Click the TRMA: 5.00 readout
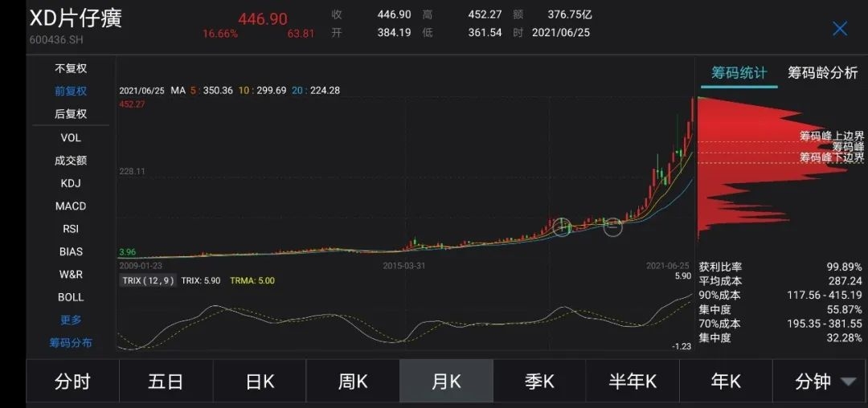The height and width of the screenshot is (408, 868). pos(251,281)
